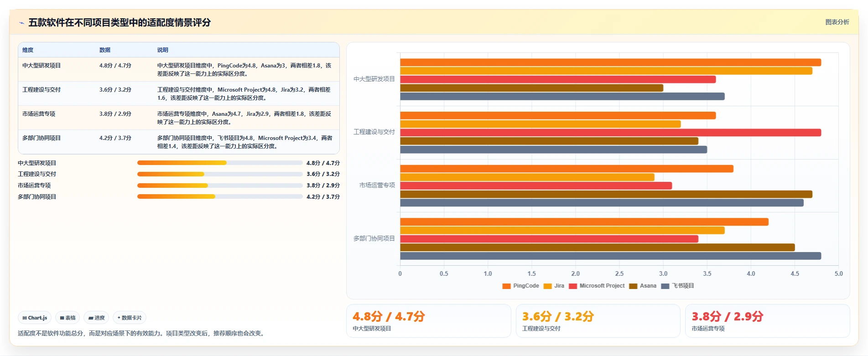Viewport: 868px width, 356px height.
Task: Select table data cell 3.6分 / 3.2分
Action: pos(115,90)
